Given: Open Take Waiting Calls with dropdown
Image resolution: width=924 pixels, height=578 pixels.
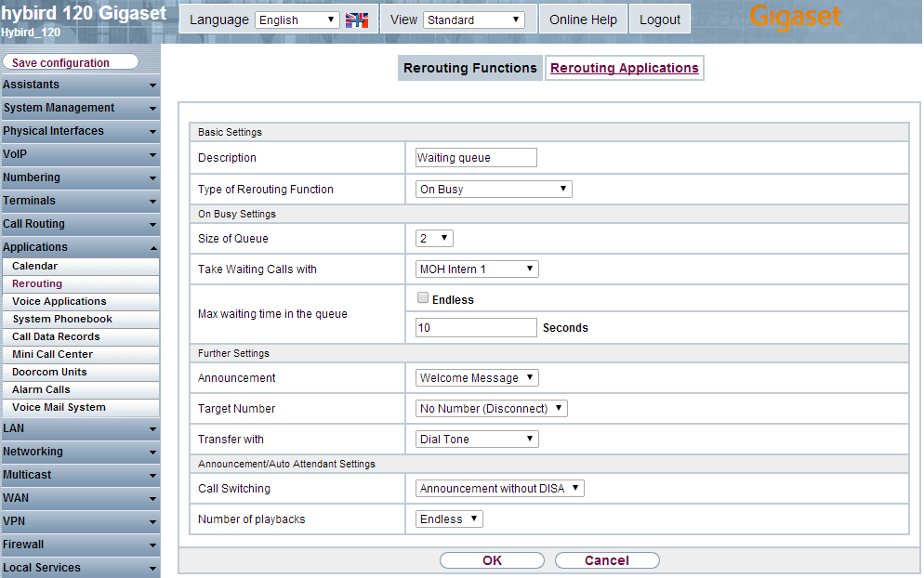Looking at the screenshot, I should click(477, 269).
